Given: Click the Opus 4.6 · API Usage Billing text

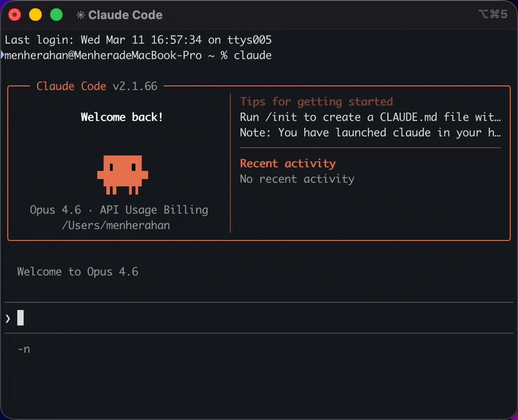Looking at the screenshot, I should 119,210.
